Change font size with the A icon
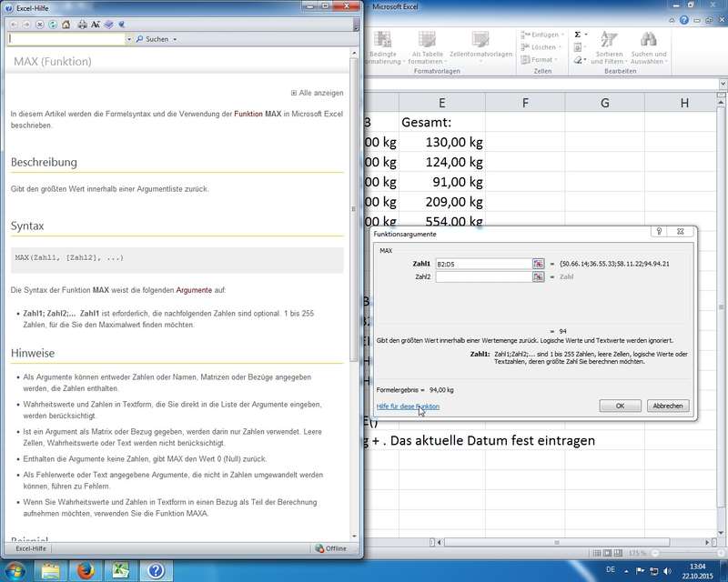This screenshot has width=728, height=582. 96,24
